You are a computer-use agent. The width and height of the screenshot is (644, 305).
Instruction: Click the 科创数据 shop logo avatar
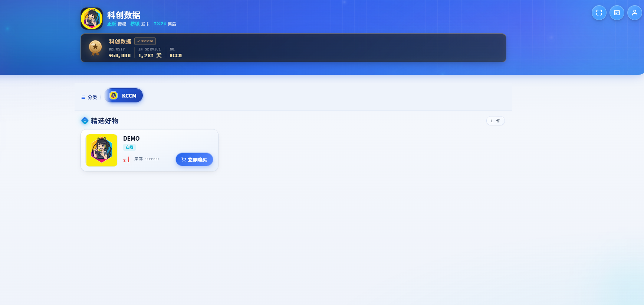click(92, 19)
